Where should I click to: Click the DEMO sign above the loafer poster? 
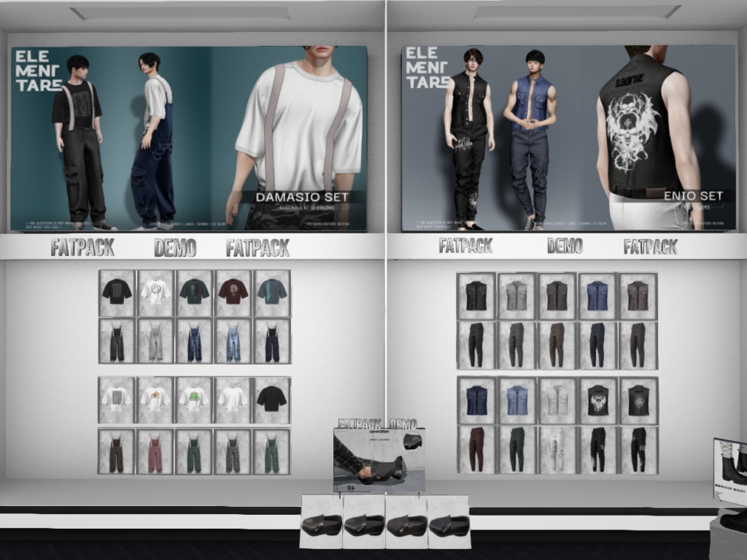pyautogui.click(x=403, y=424)
